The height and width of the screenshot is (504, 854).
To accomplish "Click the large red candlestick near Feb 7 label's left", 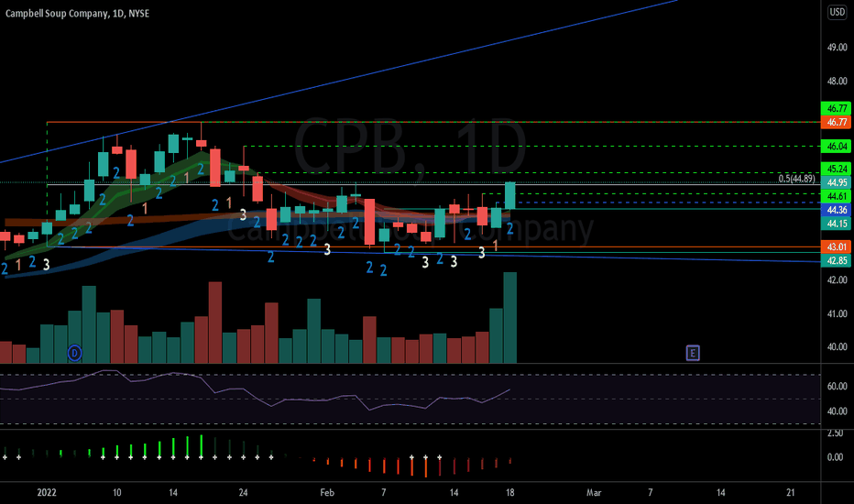I will [369, 221].
